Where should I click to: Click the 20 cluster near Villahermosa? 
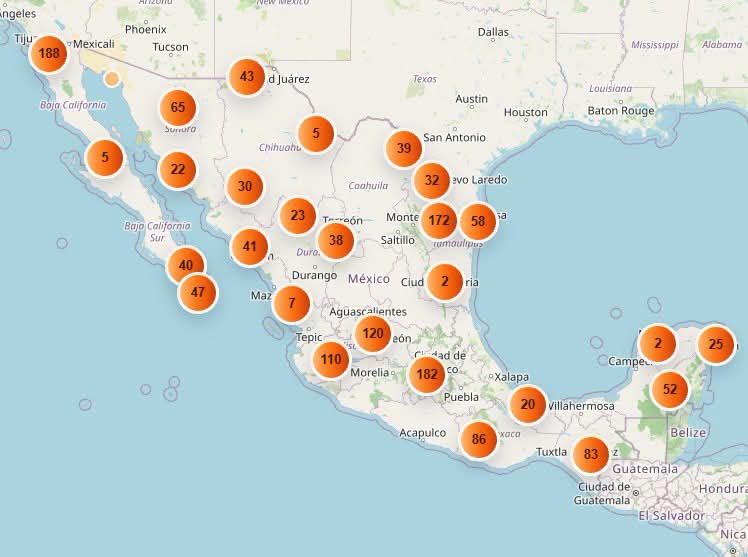pyautogui.click(x=528, y=405)
